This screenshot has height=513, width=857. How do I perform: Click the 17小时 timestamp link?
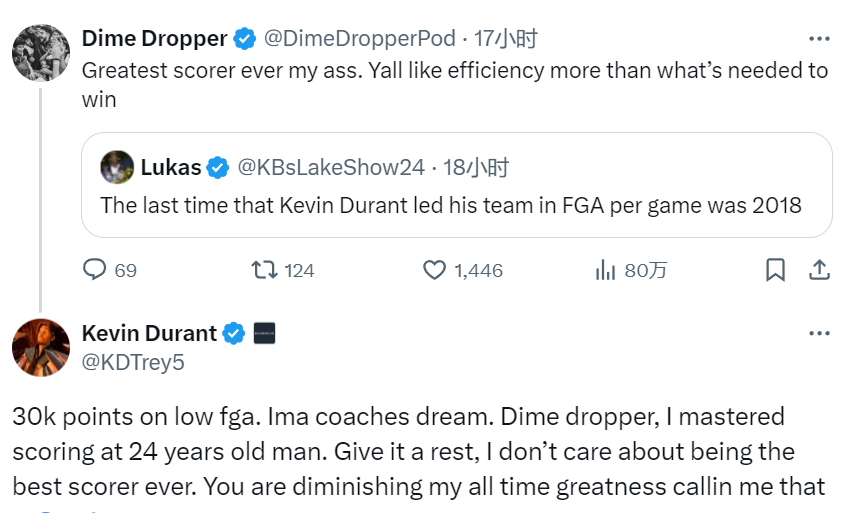click(506, 39)
